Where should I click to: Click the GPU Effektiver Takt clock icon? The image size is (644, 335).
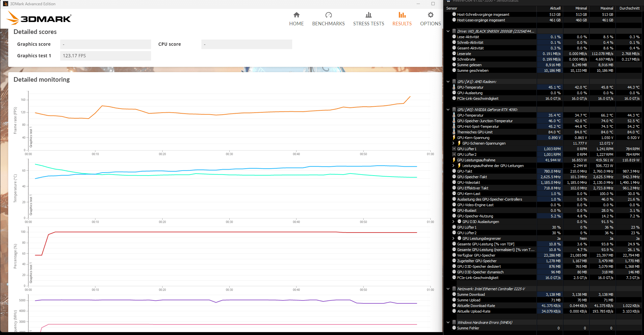coord(454,188)
